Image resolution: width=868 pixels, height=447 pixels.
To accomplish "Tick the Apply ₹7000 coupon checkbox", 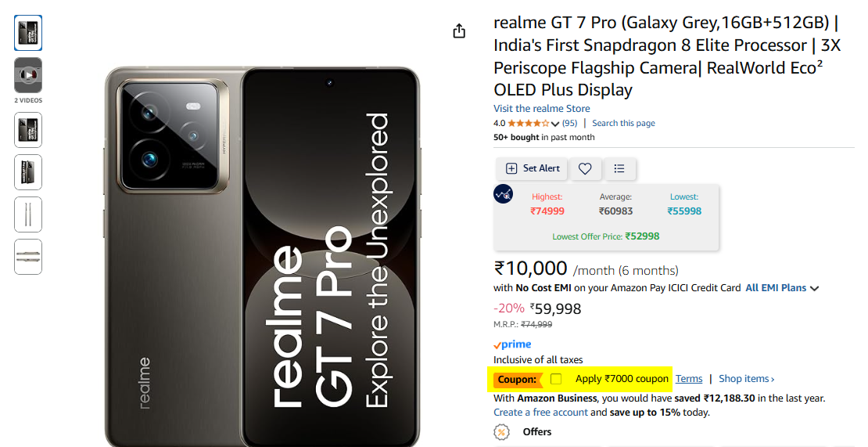I will (556, 379).
